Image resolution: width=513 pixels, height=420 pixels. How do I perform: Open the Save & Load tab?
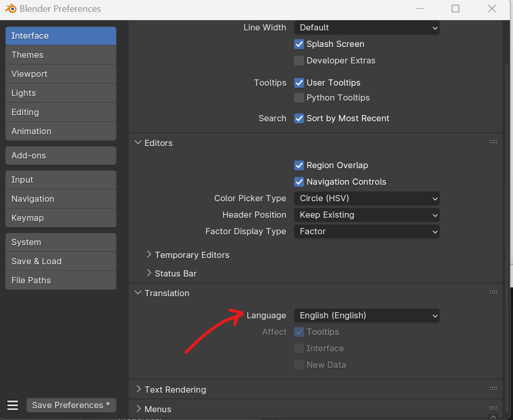pyautogui.click(x=61, y=262)
